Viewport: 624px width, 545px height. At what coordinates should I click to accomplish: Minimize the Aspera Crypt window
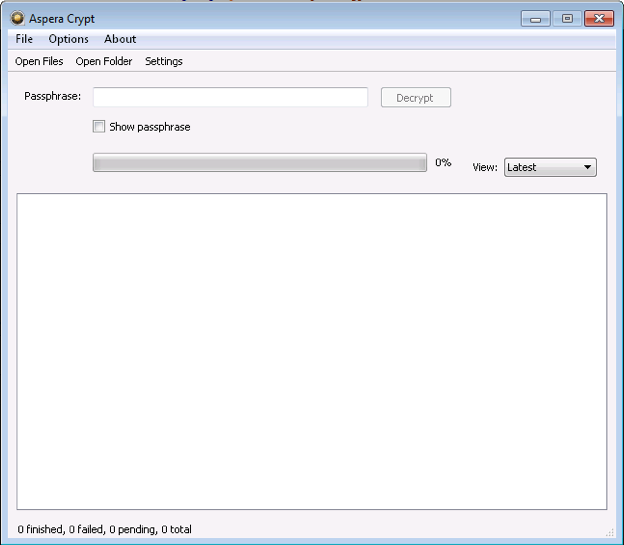[x=535, y=19]
